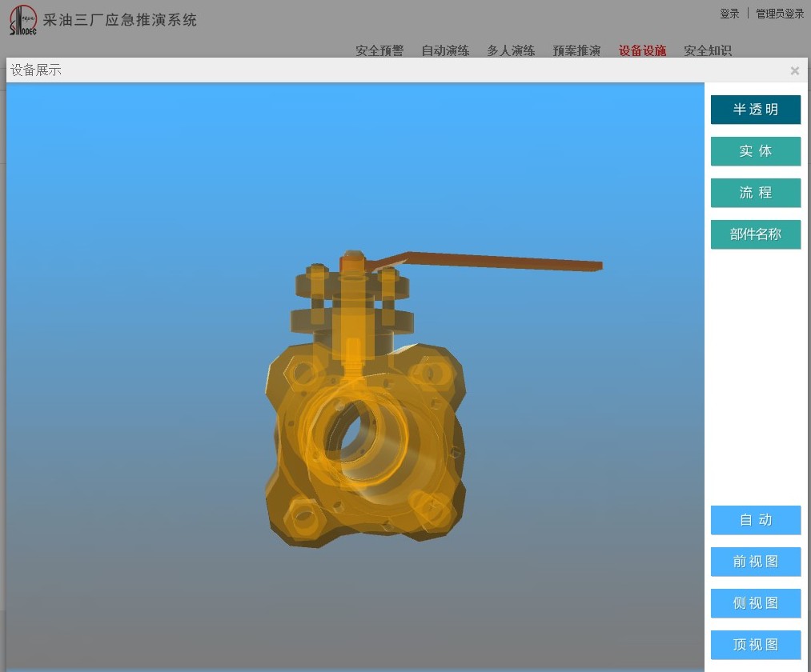Start 自动 auto rotation
The height and width of the screenshot is (672, 811).
click(x=755, y=520)
